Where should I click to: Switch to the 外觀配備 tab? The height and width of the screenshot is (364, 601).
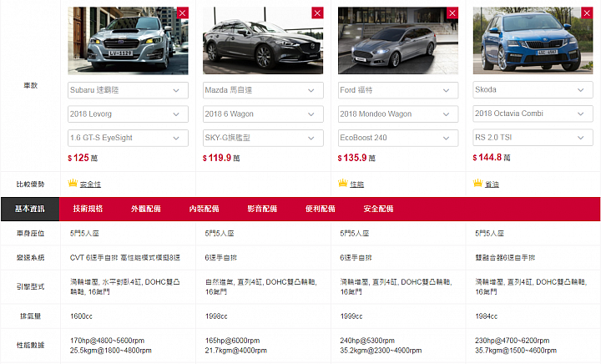146,209
